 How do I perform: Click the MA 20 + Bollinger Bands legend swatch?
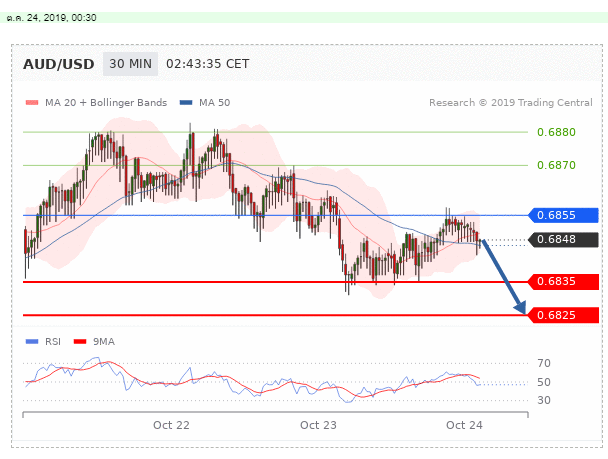click(32, 103)
